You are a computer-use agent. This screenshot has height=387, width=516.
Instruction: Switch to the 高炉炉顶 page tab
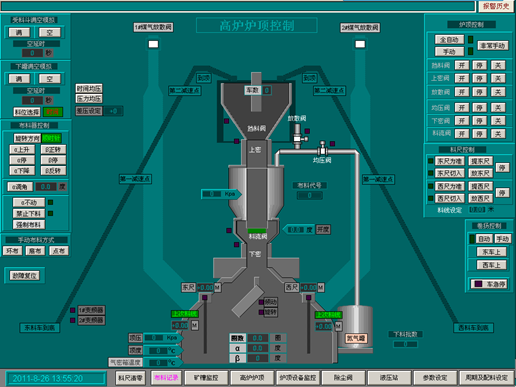[252, 378]
